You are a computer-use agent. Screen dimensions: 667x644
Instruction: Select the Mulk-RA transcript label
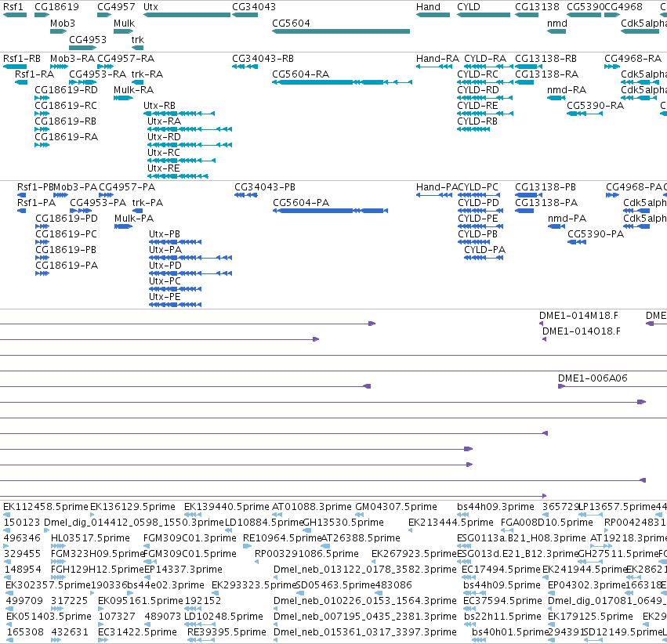coord(133,90)
